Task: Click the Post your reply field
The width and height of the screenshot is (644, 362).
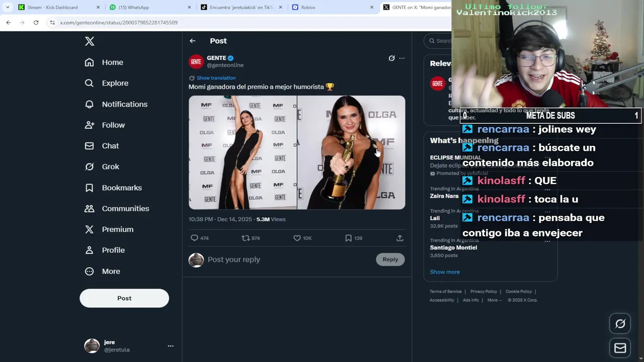Action: [289, 259]
